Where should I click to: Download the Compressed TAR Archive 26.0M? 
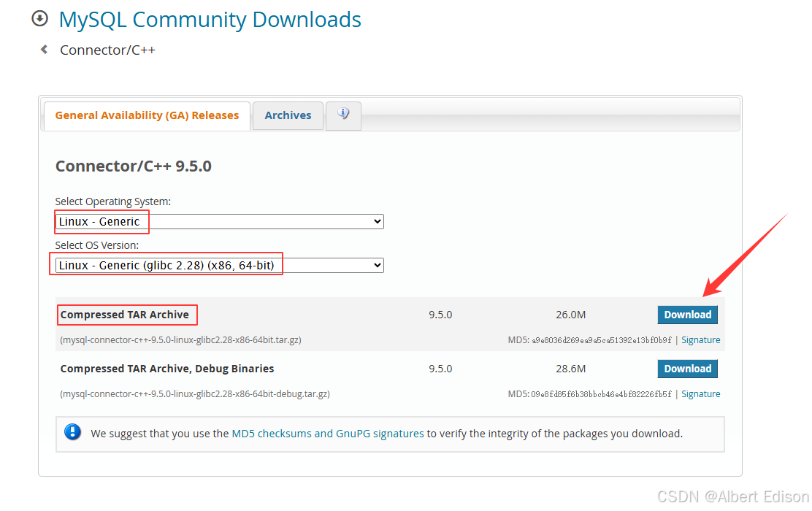pyautogui.click(x=687, y=315)
